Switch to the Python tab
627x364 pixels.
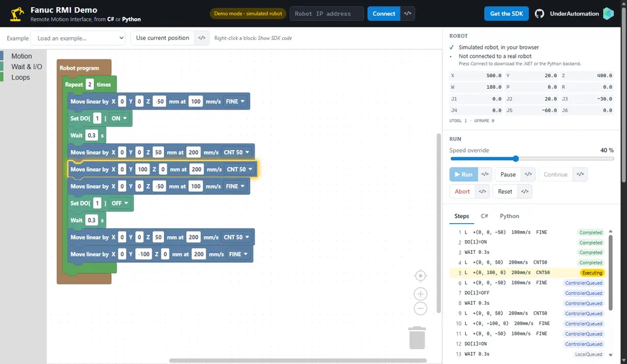[509, 216]
